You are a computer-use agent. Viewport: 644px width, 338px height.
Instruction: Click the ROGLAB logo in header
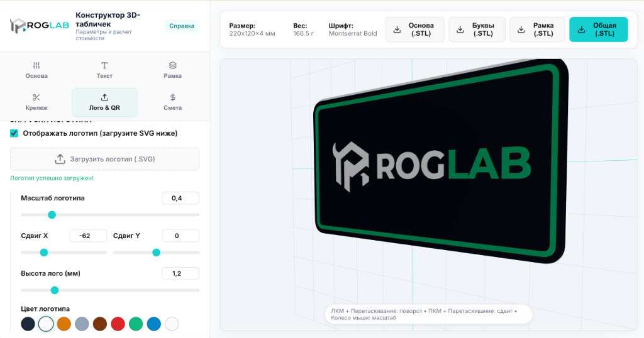click(x=40, y=26)
